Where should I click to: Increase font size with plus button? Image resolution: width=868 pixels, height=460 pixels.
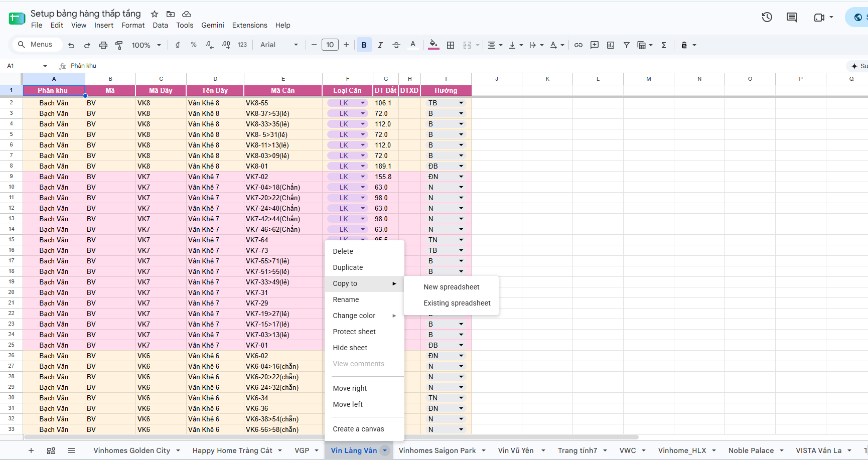tap(346, 45)
